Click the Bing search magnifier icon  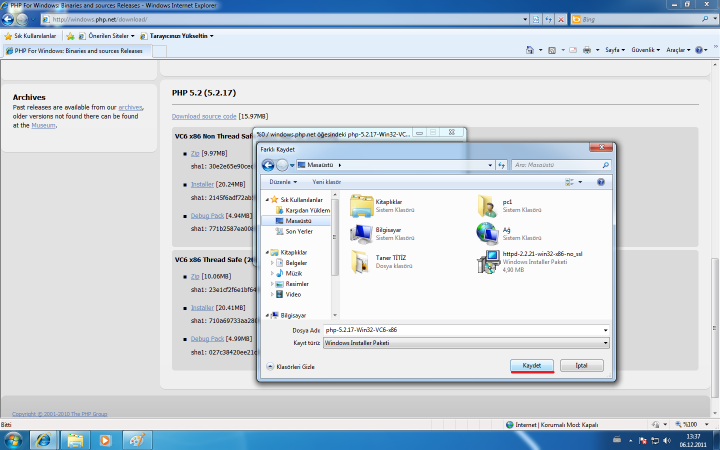tap(705, 19)
